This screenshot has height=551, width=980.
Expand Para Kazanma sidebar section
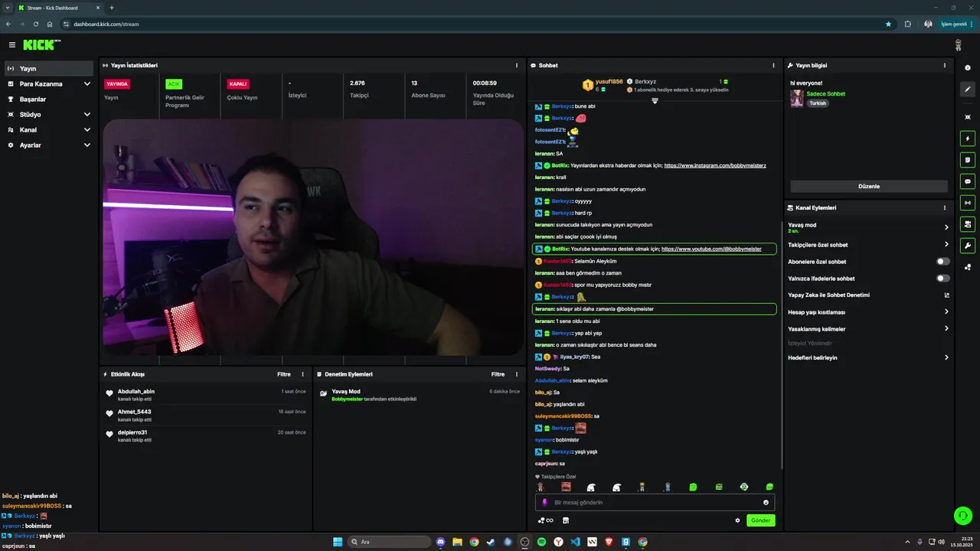click(87, 83)
